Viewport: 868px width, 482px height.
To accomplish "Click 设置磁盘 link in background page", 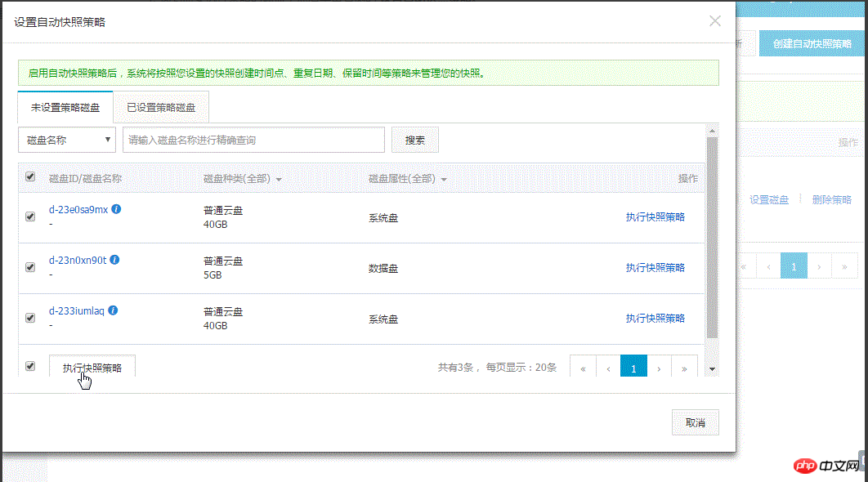I will (x=769, y=200).
